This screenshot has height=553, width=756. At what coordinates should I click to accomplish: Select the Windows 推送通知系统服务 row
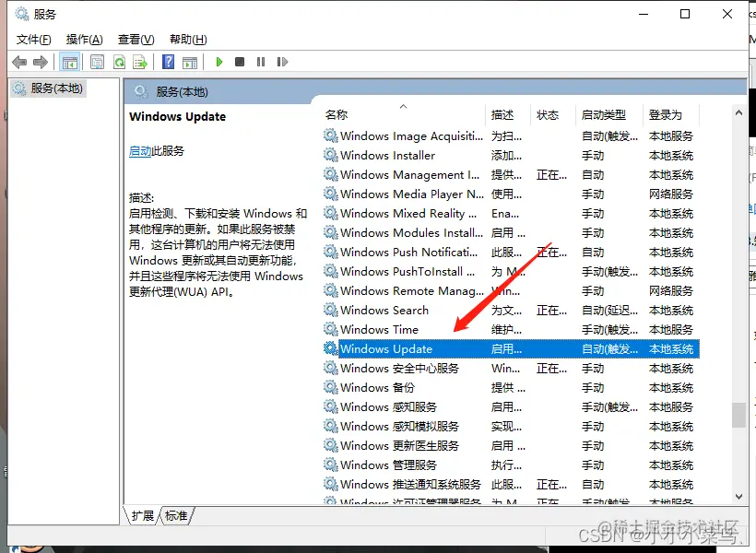point(511,484)
